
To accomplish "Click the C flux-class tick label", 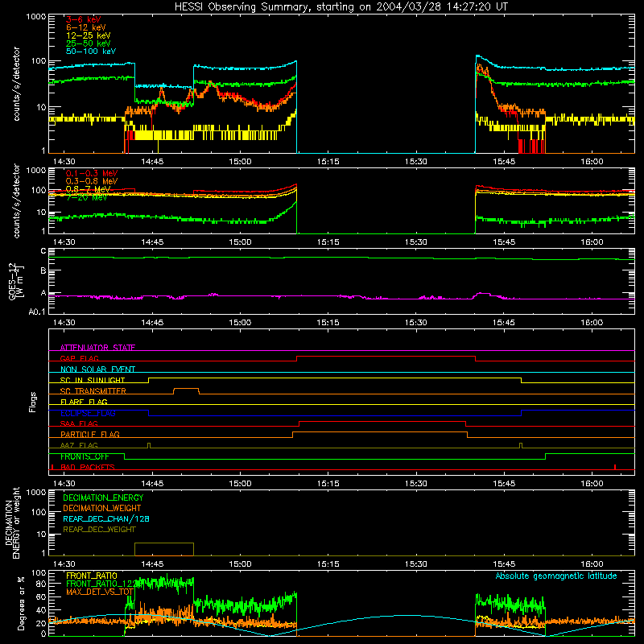I will coord(43,251).
